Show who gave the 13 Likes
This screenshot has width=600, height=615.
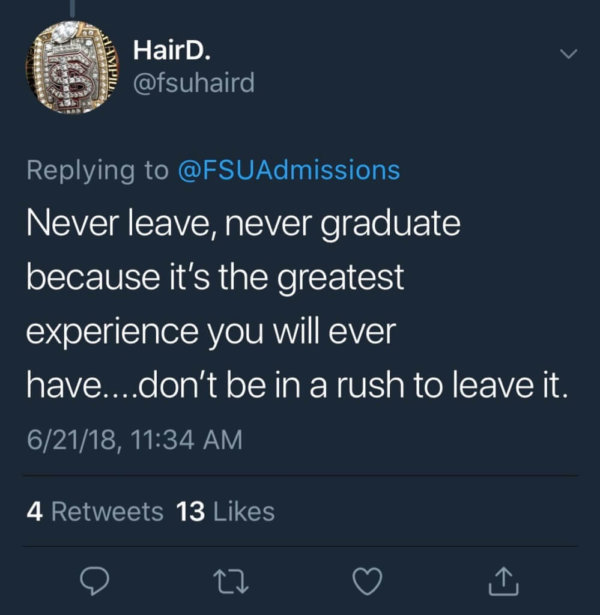click(225, 511)
